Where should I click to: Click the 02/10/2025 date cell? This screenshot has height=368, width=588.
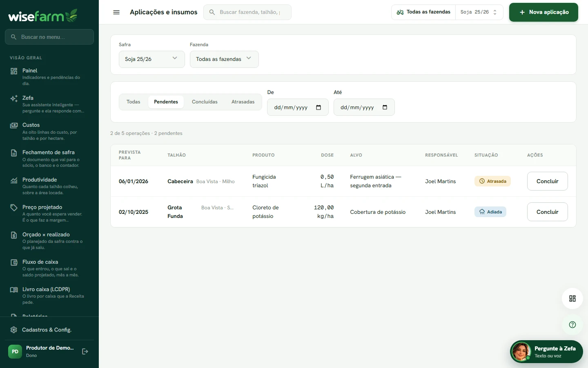tap(134, 212)
